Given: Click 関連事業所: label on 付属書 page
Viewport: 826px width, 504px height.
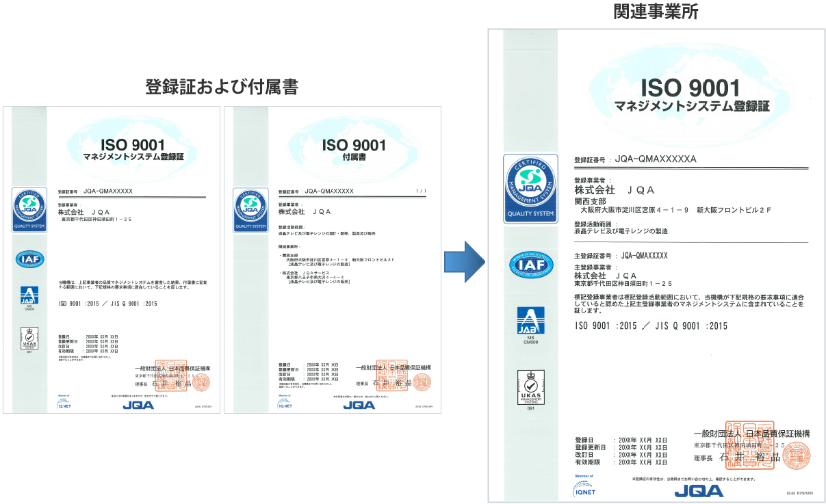Looking at the screenshot, I should tap(291, 246).
